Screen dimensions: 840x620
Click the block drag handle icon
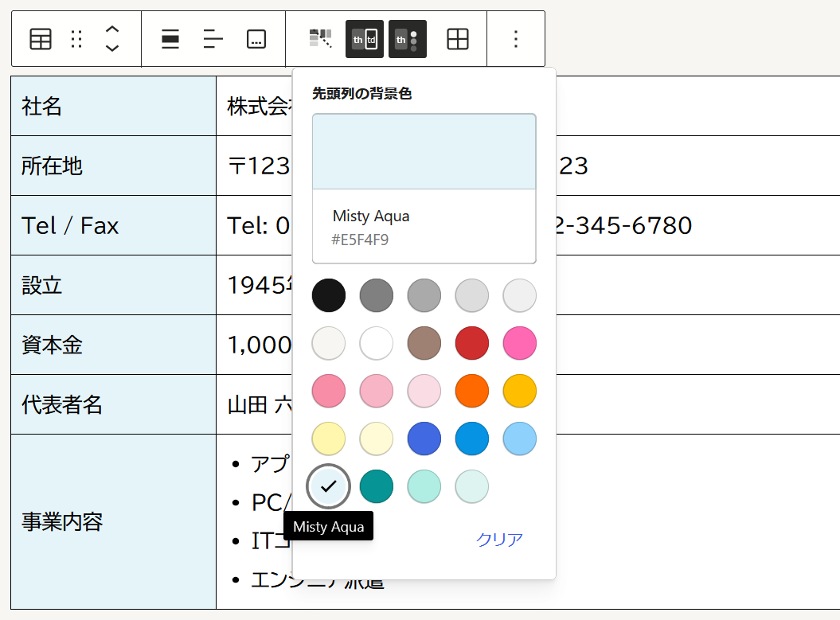click(76, 39)
